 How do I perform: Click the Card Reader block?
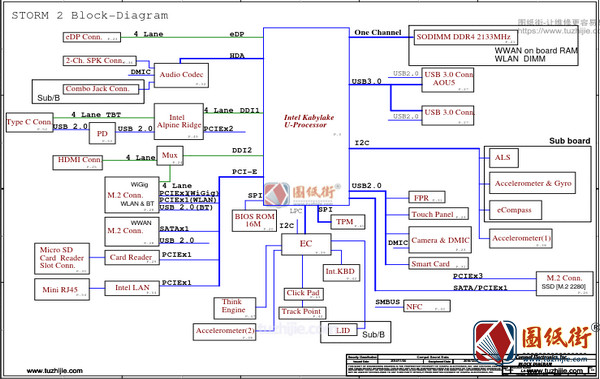132,257
